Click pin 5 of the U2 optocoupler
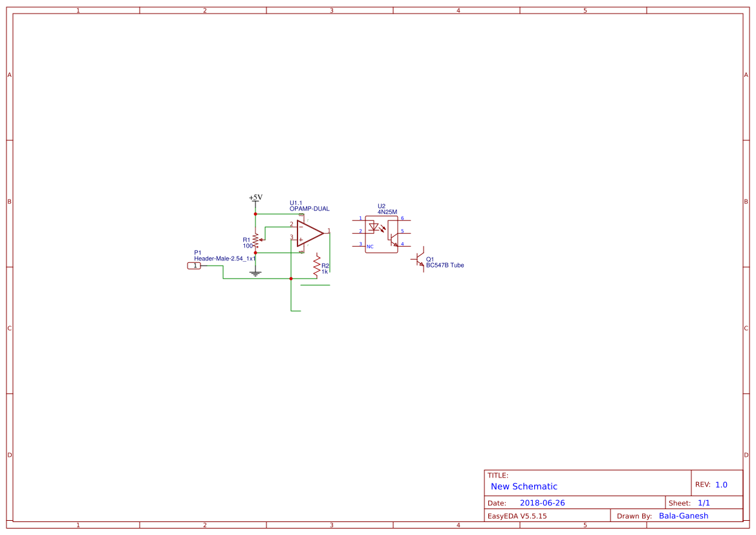The height and width of the screenshot is (535, 756). (403, 231)
